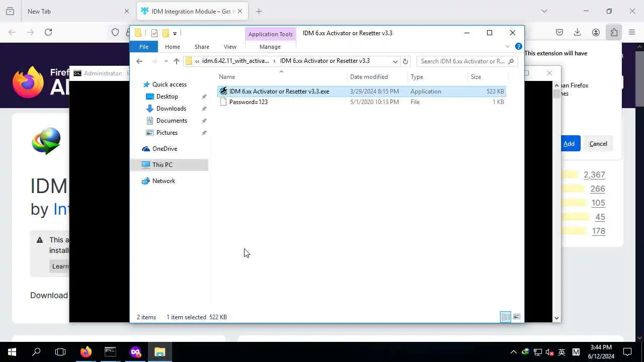
Task: Click the magnifier icon in Explorer search
Action: pyautogui.click(x=511, y=61)
